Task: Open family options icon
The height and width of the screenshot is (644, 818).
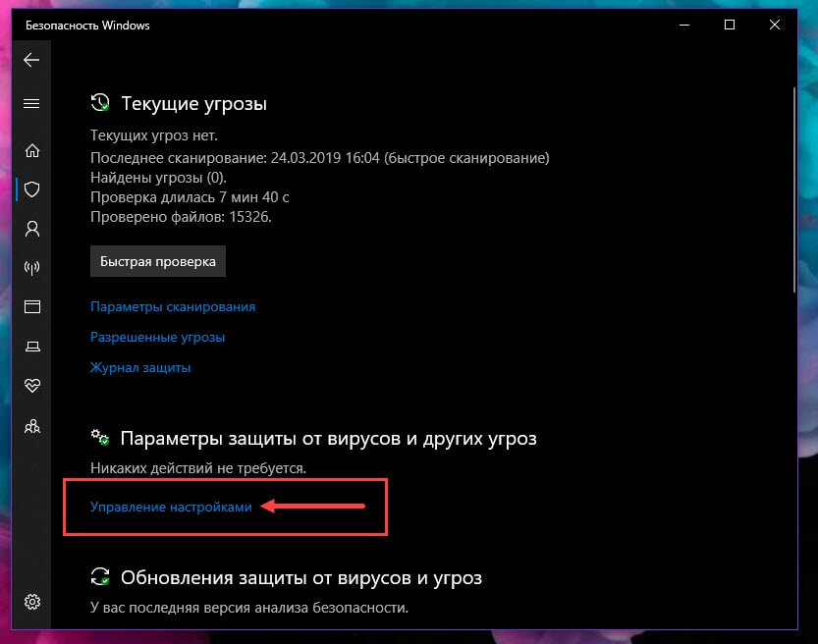Action: [x=31, y=427]
